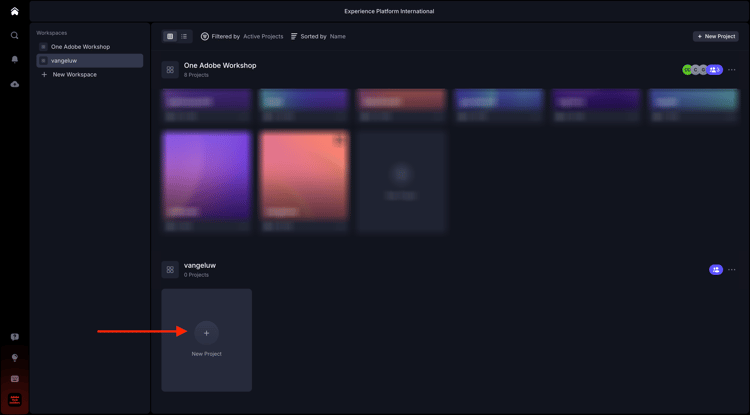Viewport: 750px width, 415px height.
Task: Click the Experience Platform International title
Action: coord(389,11)
